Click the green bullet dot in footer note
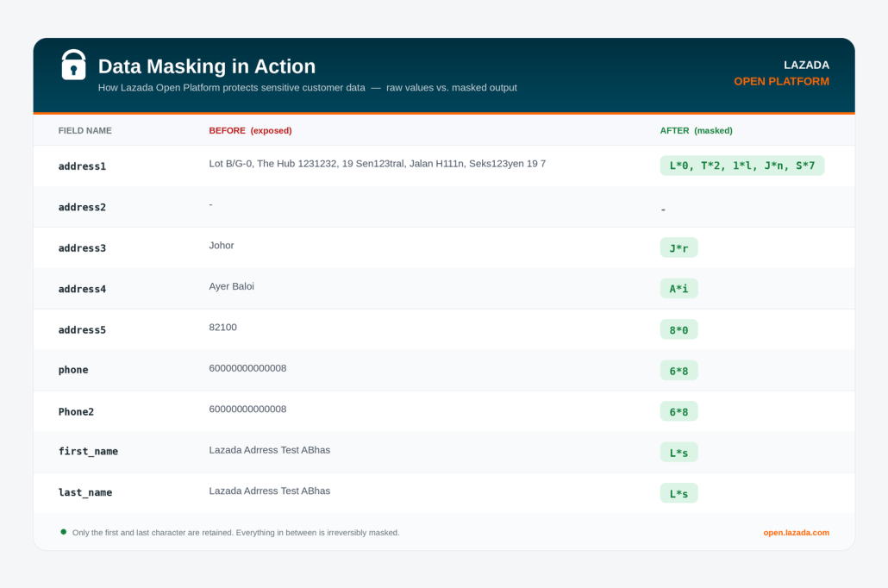888x588 pixels. pyautogui.click(x=64, y=532)
